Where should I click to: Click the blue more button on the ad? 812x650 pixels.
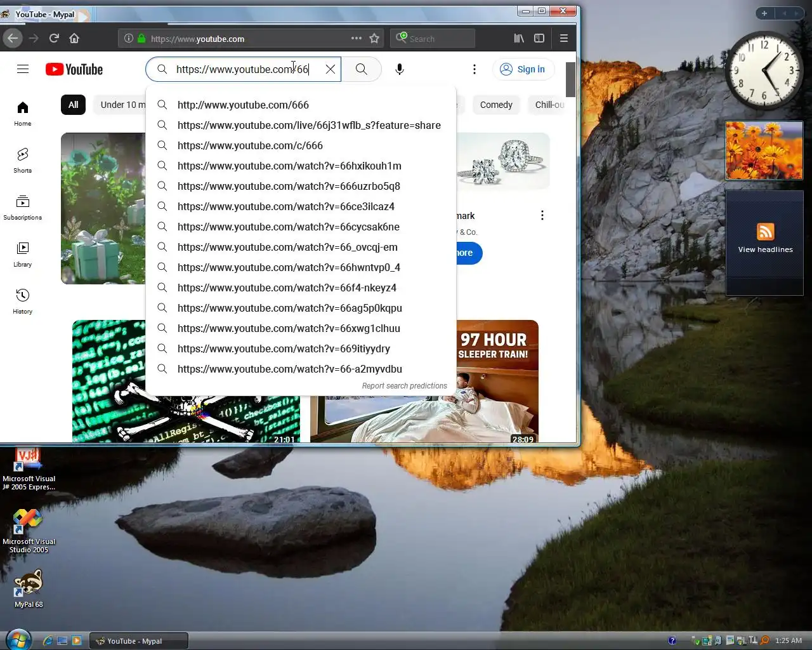[x=468, y=253]
